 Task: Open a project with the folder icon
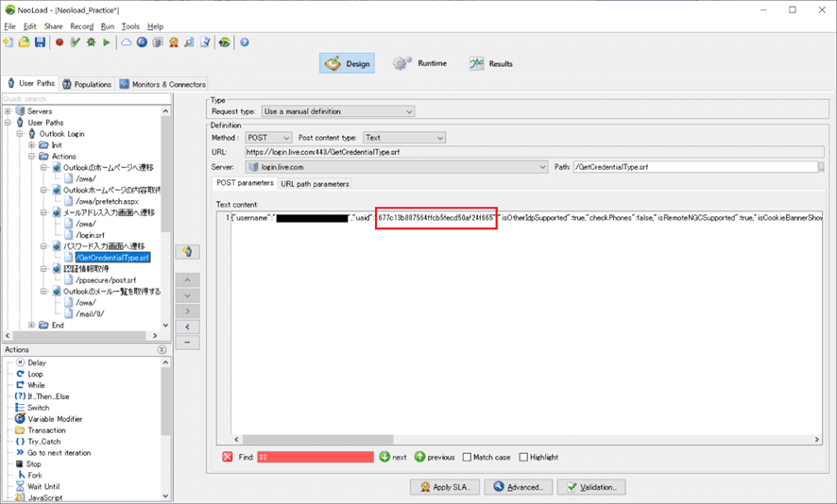click(x=24, y=42)
